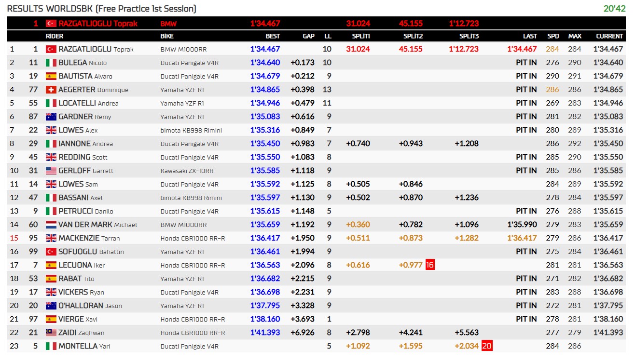Click current time 1'37.795 for O'HALLORAN
The image size is (636, 364).
(608, 305)
